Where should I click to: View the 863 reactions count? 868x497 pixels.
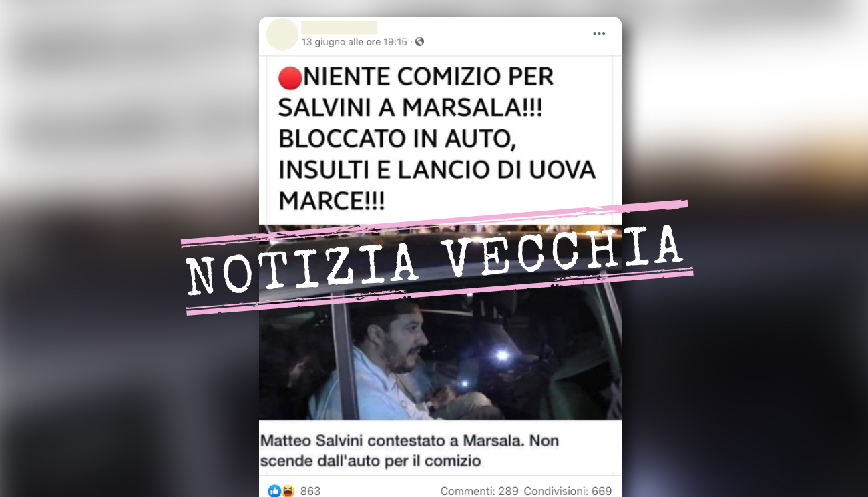tap(310, 491)
